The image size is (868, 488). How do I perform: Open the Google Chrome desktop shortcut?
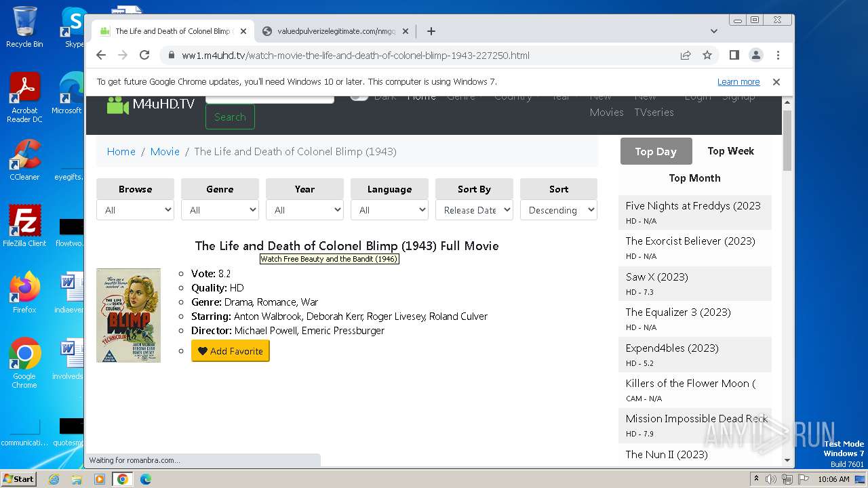[x=24, y=363]
